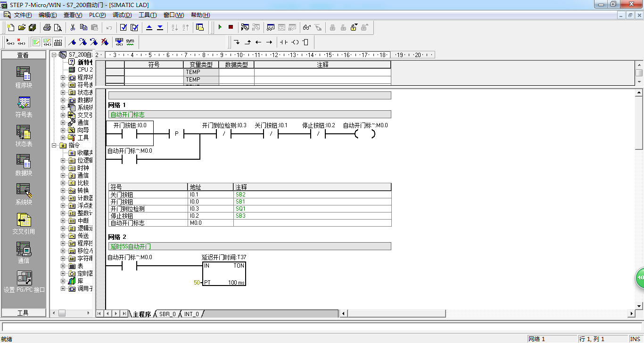
Task: Open the options icon in toolbar
Action: point(200,27)
